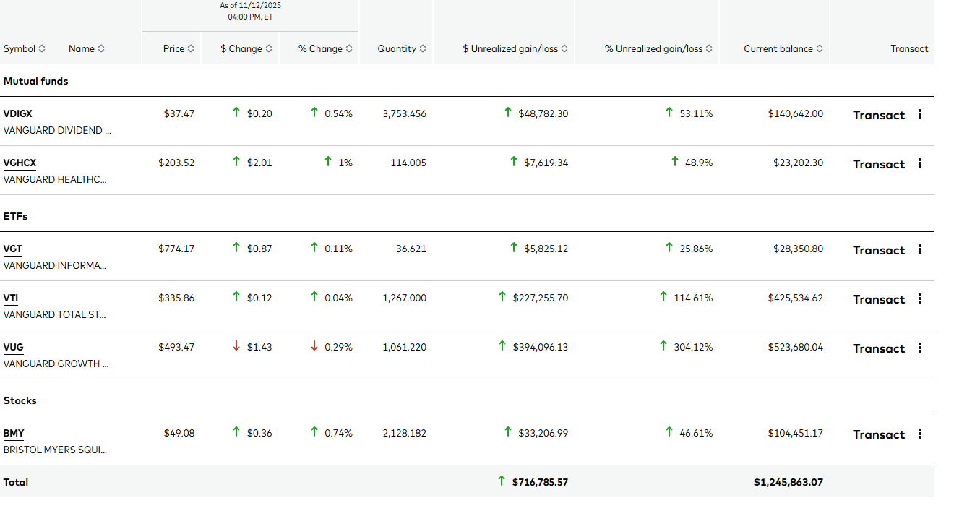Select VANGUARD INFORMA... fund name text
Image resolution: width=980 pixels, height=516 pixels.
pos(55,266)
